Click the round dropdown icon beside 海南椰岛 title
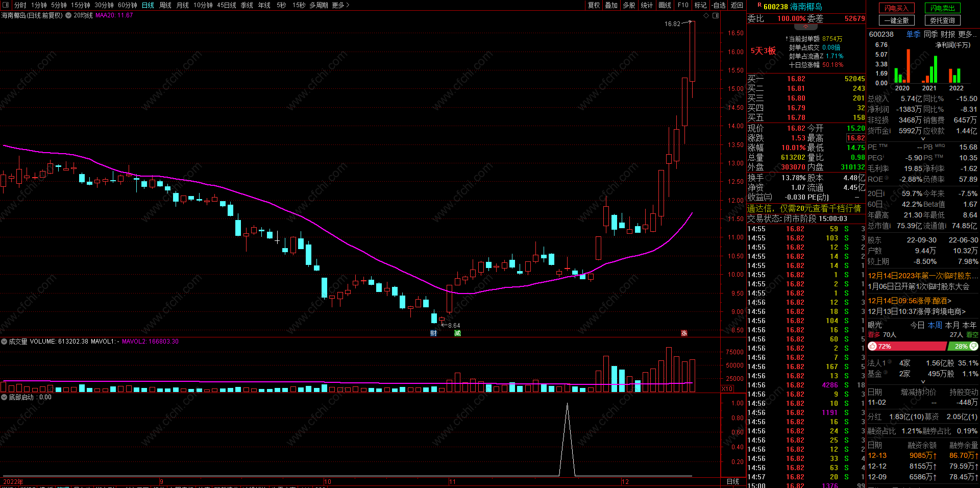This screenshot has height=488, width=980. (x=68, y=16)
